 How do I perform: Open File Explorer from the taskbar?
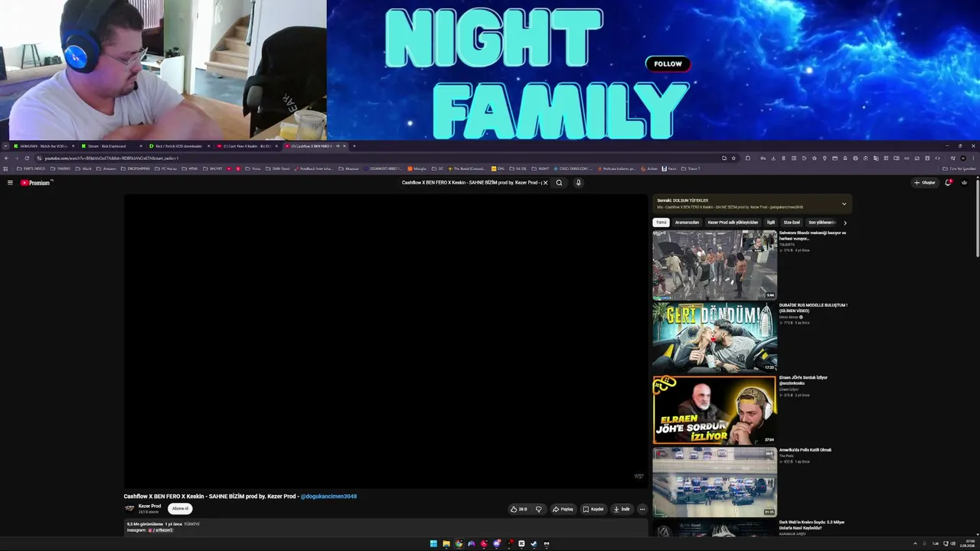[x=446, y=544]
